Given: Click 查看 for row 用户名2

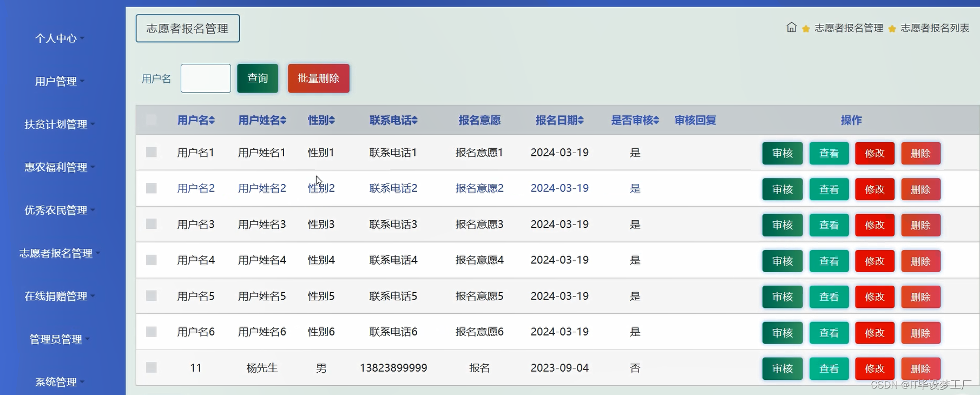Looking at the screenshot, I should tap(829, 189).
